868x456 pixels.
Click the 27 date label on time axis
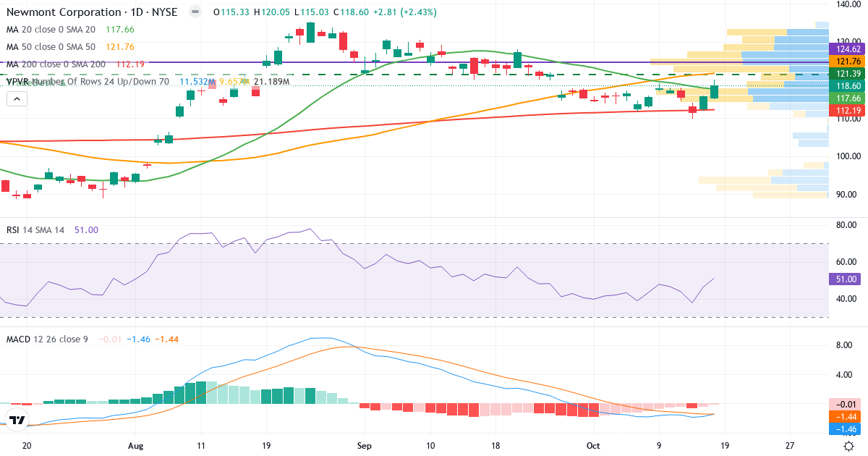[790, 446]
